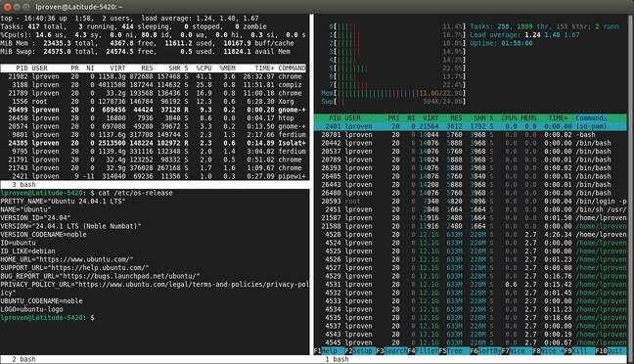Viewport: 634px width, 364px height.
Task: Sort htop by PRI column header
Action: [393, 118]
